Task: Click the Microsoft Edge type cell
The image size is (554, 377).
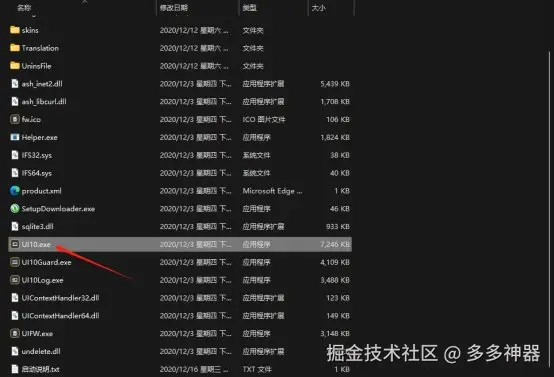Action: tap(272, 191)
